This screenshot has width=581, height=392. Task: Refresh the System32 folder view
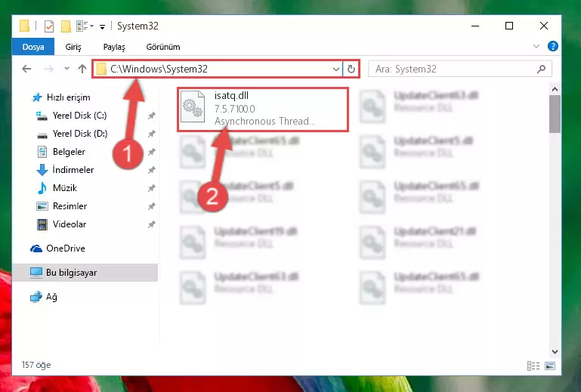pos(351,69)
